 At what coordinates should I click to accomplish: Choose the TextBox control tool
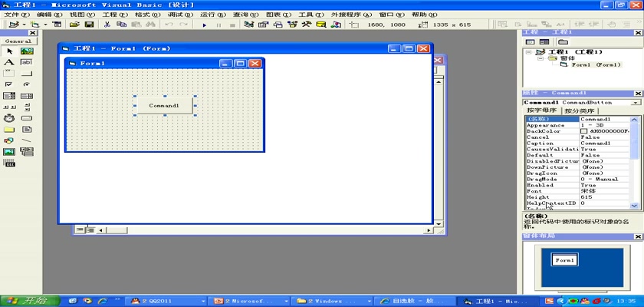coord(26,62)
